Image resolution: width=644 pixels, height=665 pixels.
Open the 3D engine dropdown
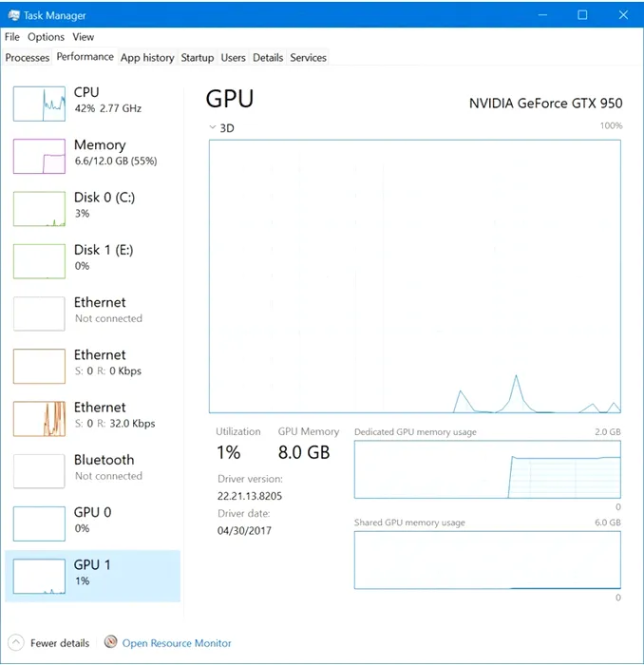(214, 127)
